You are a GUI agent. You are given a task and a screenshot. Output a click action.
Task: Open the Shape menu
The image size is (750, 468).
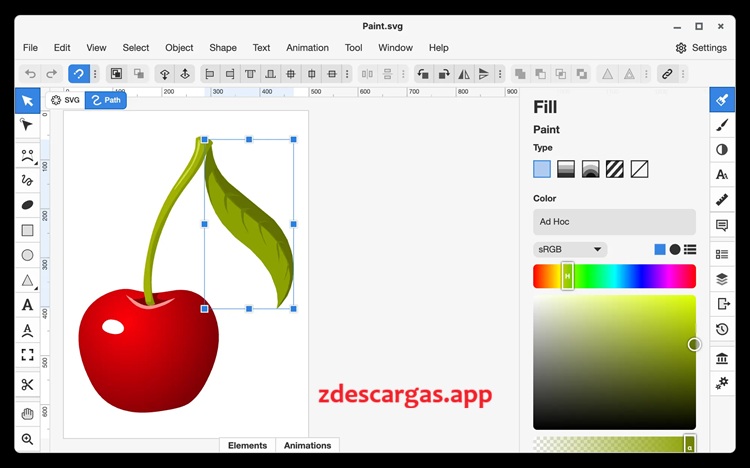223,48
